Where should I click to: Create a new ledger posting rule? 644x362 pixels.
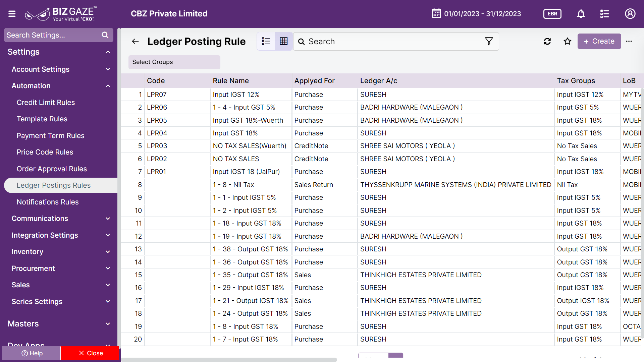pos(599,41)
